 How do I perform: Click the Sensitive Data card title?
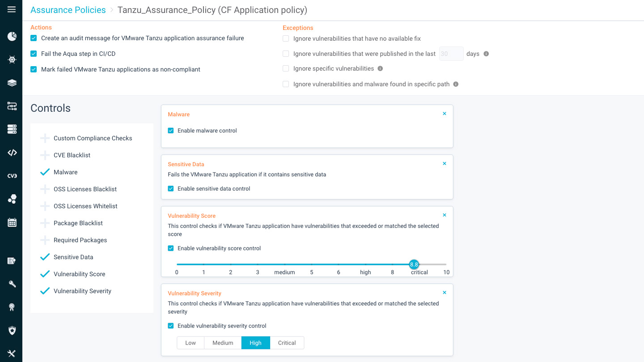click(186, 164)
